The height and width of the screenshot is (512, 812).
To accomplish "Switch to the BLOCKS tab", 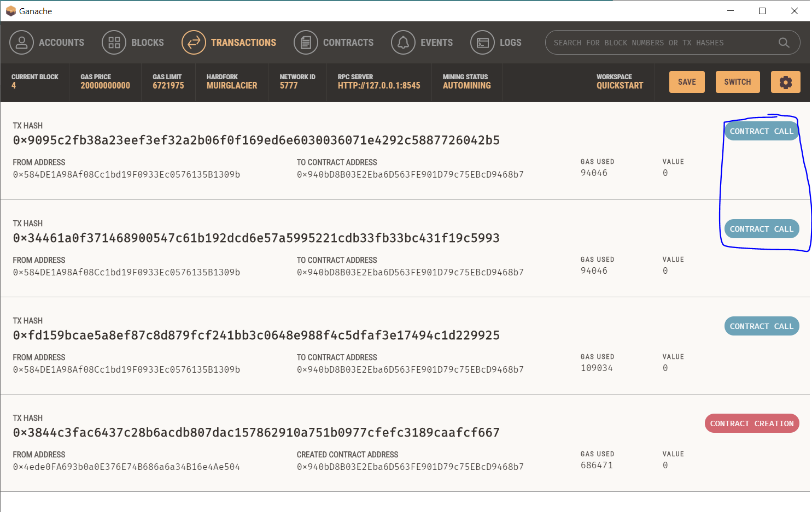I will 147,43.
